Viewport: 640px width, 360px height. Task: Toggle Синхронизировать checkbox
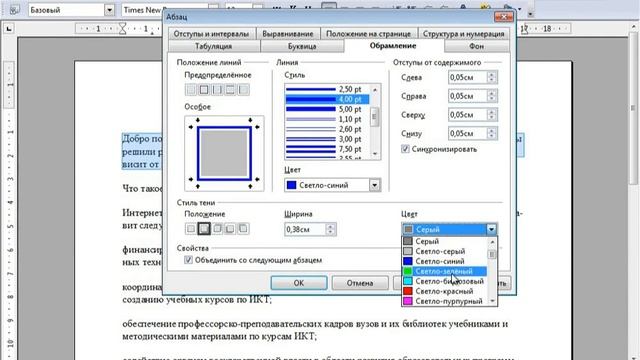[405, 149]
